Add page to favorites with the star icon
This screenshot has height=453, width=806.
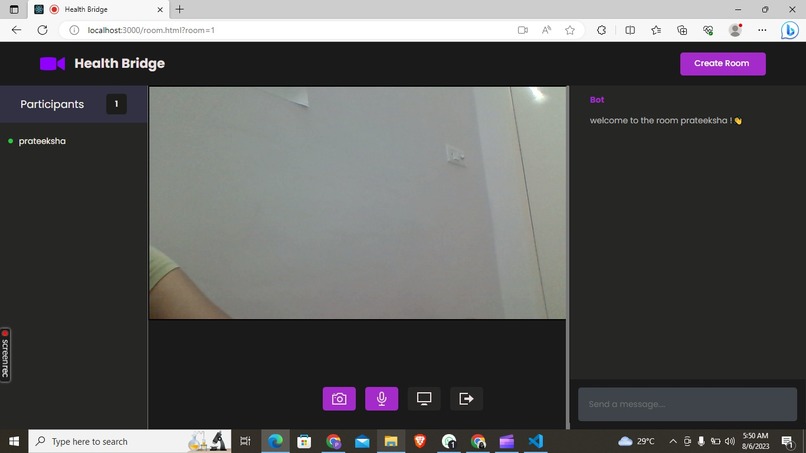tap(570, 30)
